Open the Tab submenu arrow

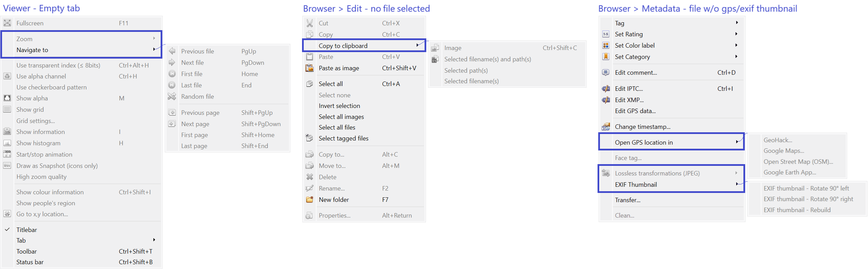point(154,240)
